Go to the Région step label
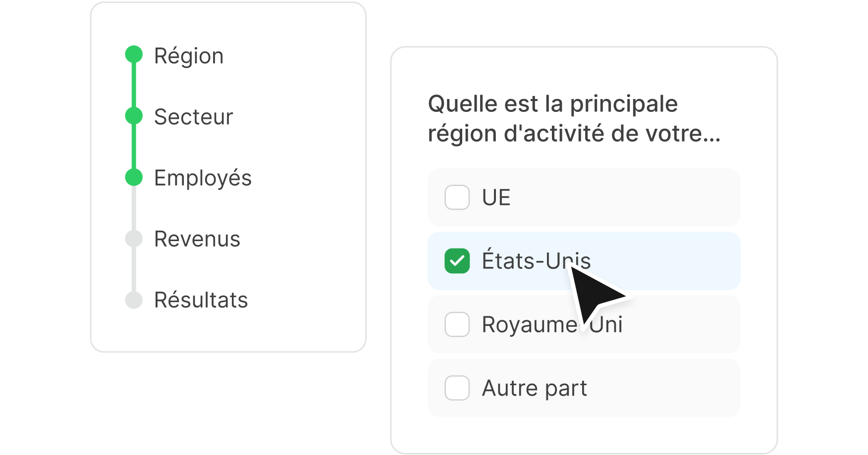The image size is (868, 455). (189, 55)
